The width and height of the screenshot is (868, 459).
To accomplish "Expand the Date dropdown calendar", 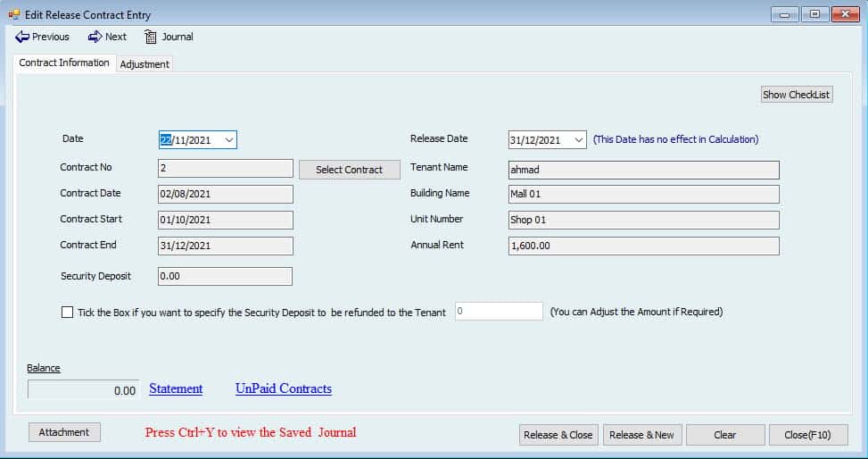I will 229,140.
